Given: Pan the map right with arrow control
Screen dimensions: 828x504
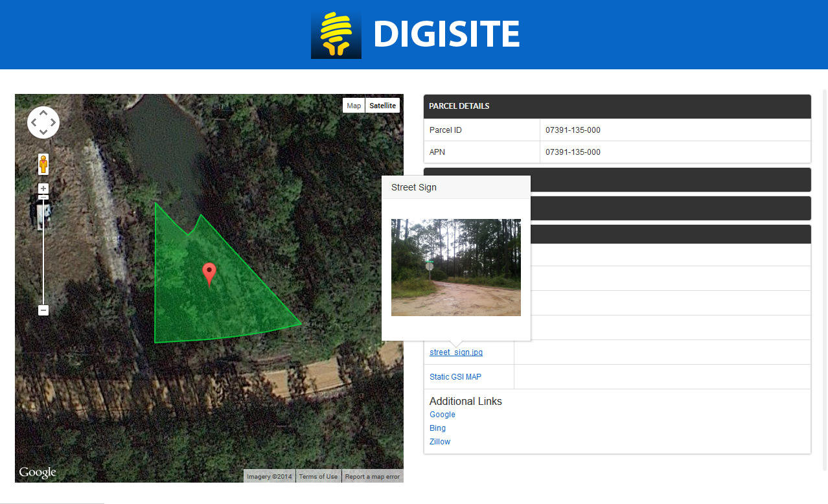Looking at the screenshot, I should coord(53,122).
